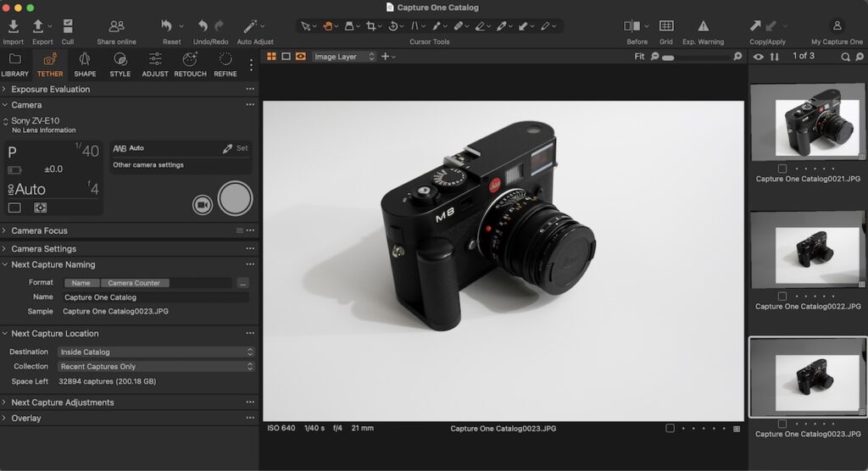The height and width of the screenshot is (471, 868).
Task: Click Fit zoom button
Action: (x=639, y=57)
